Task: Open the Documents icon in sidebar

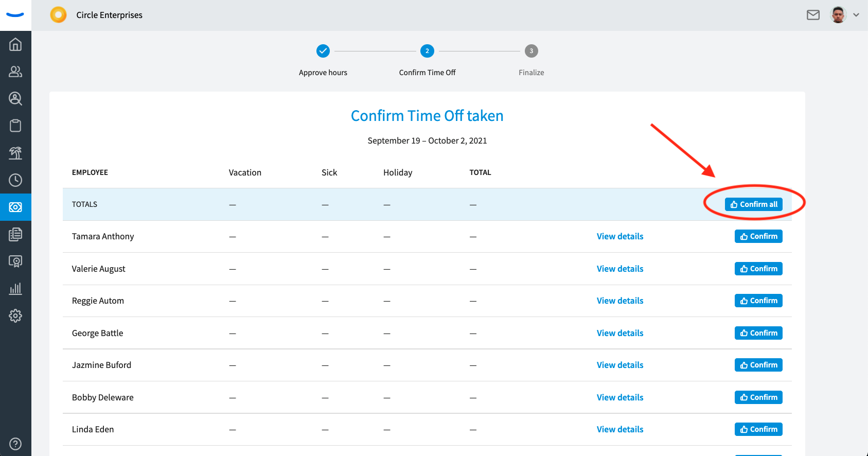Action: (15, 234)
